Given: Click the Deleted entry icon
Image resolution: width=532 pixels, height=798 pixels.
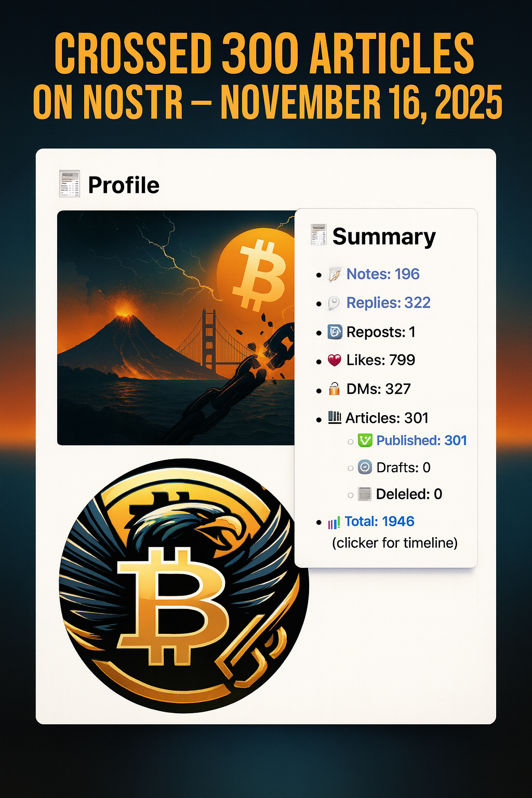Looking at the screenshot, I should (x=365, y=494).
